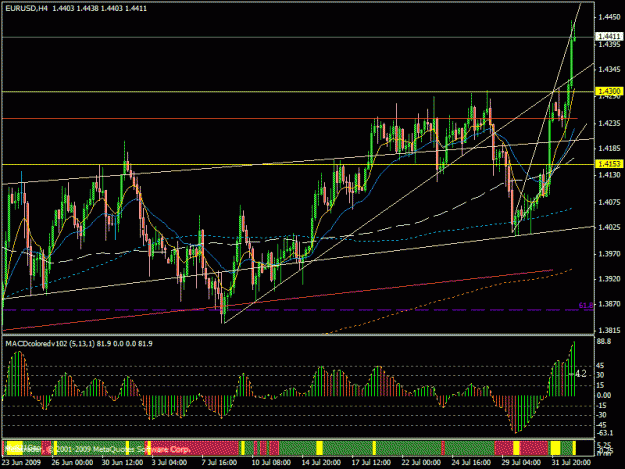
Task: Click the 1.3920 price axis value
Action: (x=609, y=279)
